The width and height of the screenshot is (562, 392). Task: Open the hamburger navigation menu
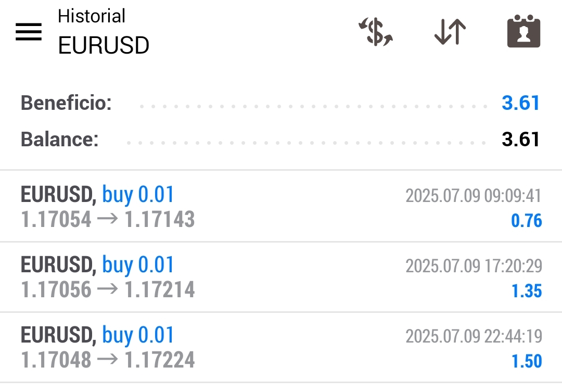(x=29, y=32)
